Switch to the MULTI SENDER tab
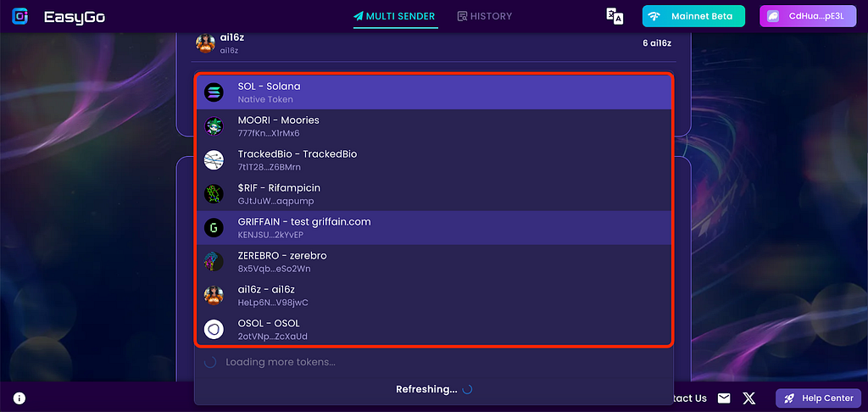868x412 pixels. pyautogui.click(x=395, y=16)
